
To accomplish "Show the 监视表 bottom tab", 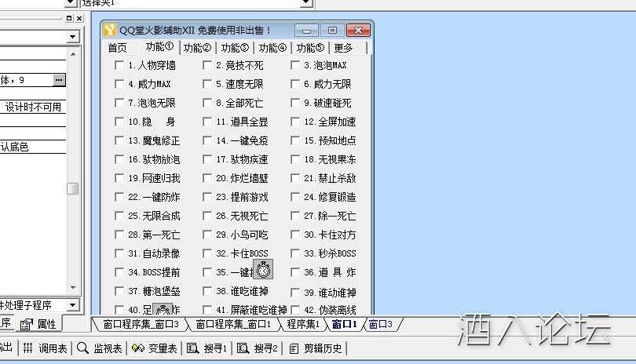I will (x=100, y=348).
